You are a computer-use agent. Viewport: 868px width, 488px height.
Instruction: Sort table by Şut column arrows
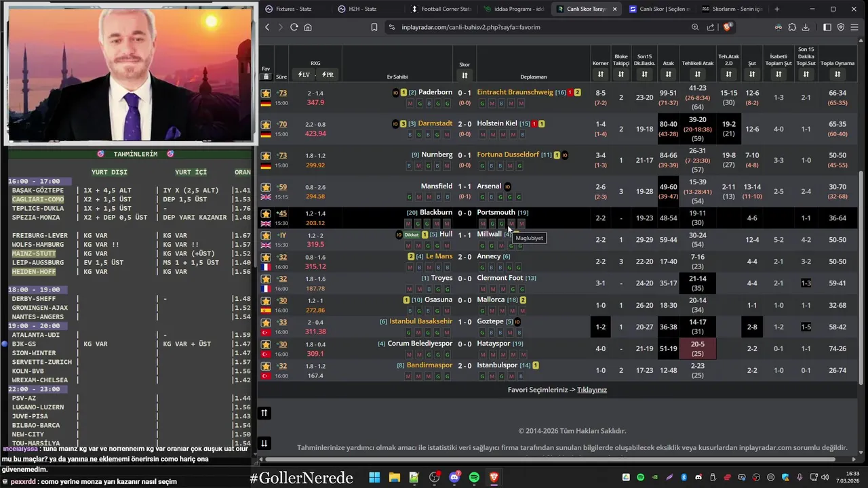point(752,75)
